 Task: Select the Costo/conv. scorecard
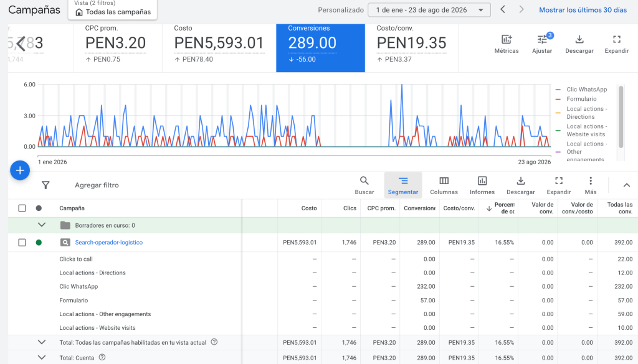coord(411,48)
